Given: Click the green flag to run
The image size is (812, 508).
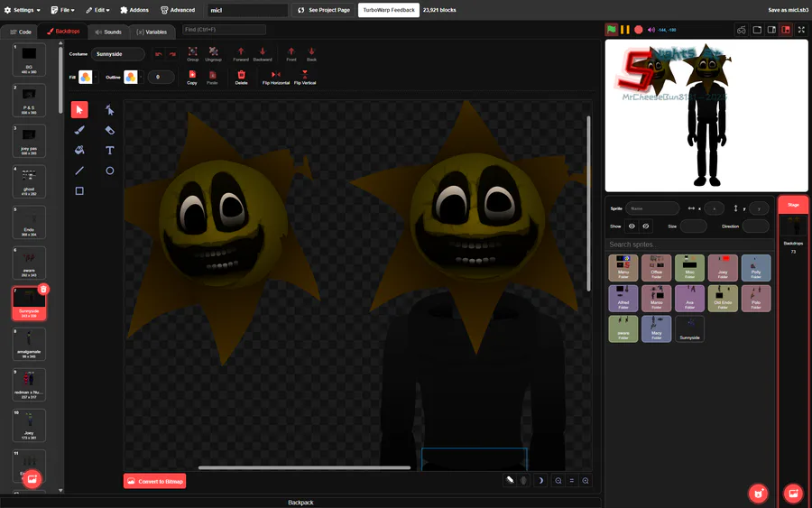Looking at the screenshot, I should [612, 30].
